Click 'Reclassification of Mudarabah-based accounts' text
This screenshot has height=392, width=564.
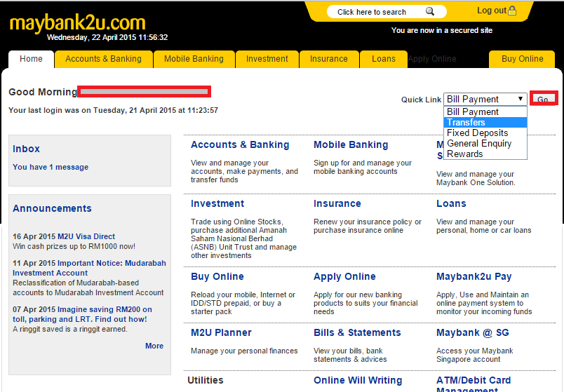coord(88,288)
